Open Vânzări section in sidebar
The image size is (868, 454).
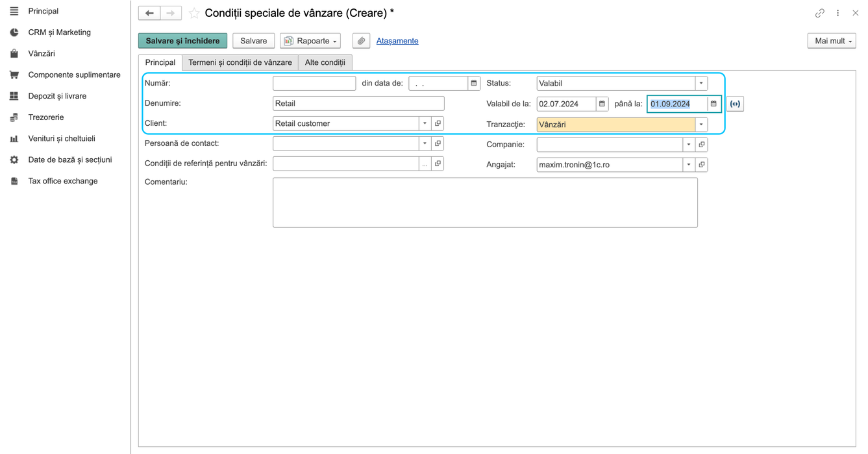coord(42,54)
